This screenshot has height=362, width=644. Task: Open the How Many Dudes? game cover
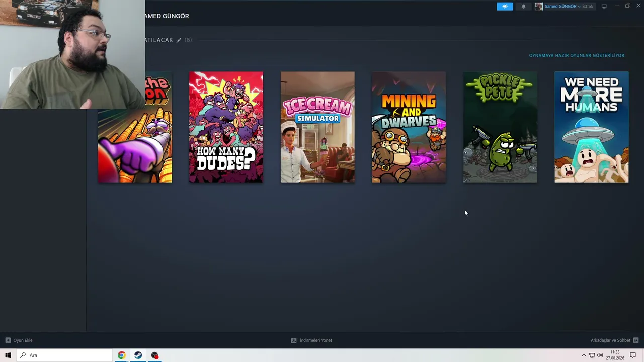[226, 127]
